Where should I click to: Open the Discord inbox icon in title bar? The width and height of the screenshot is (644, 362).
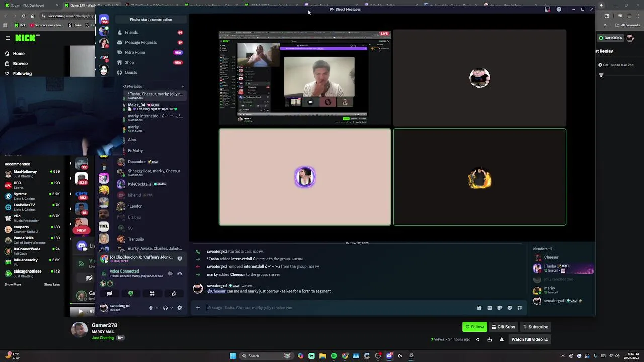coord(547,9)
